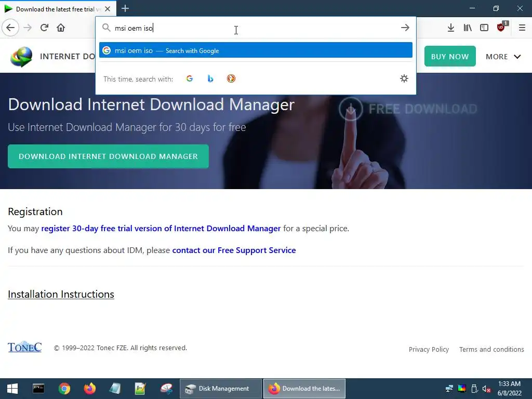Screen dimensions: 532x399
Task: Open the Firefox home page
Action: [61, 28]
